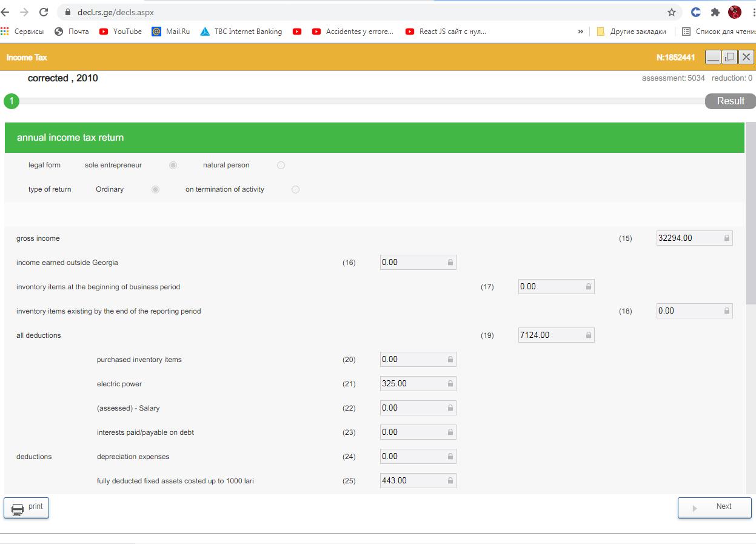The width and height of the screenshot is (756, 544).
Task: Open TBC Internet Banking bookmark
Action: [x=241, y=32]
